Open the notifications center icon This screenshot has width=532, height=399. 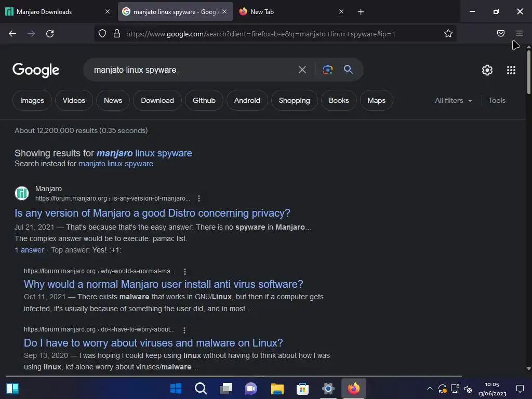coord(520,389)
